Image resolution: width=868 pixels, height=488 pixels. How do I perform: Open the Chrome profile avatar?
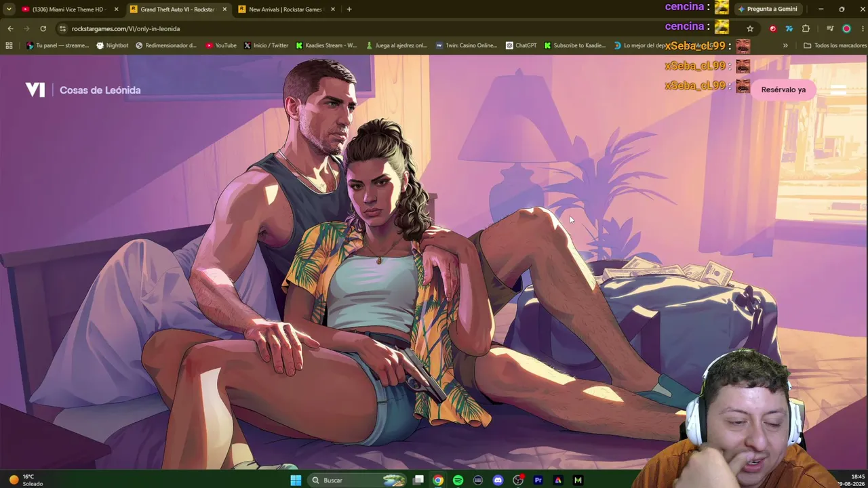pos(846,28)
